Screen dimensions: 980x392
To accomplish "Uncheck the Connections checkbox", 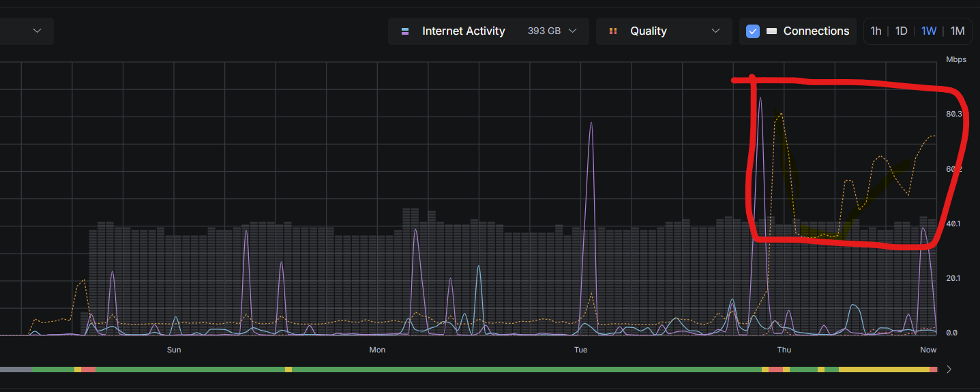I will 753,31.
